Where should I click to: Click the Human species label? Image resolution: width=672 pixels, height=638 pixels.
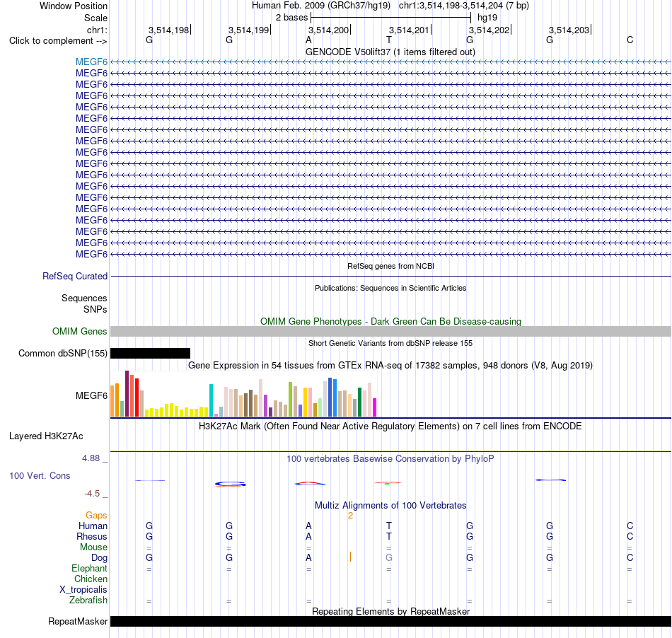(x=93, y=526)
